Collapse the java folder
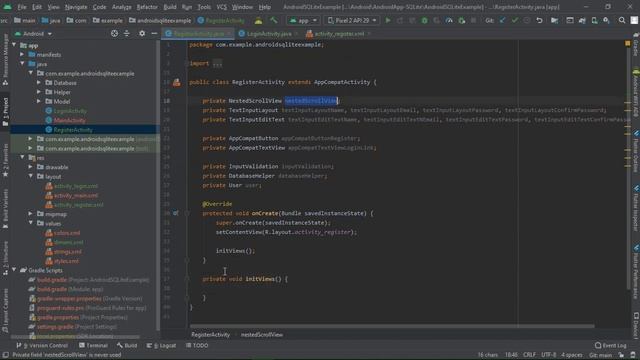Screen dimensions: 640x360 22,64
